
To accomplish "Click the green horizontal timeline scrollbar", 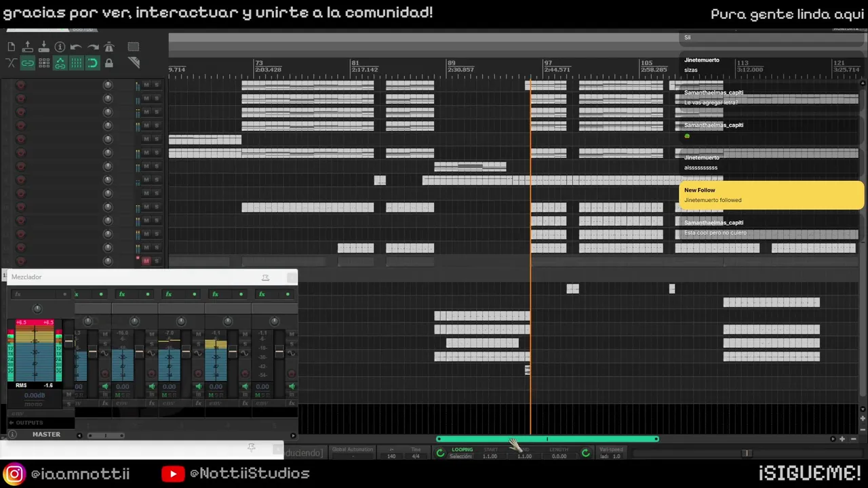I will [547, 439].
